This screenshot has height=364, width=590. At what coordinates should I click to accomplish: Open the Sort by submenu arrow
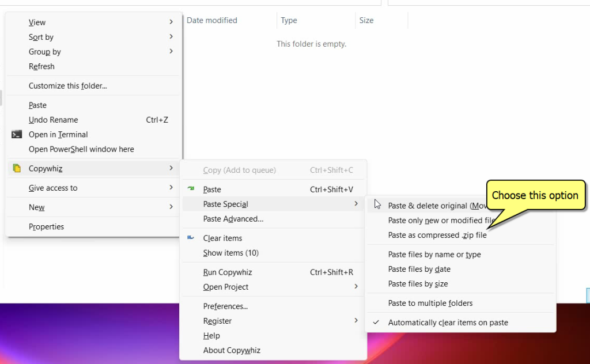(171, 37)
